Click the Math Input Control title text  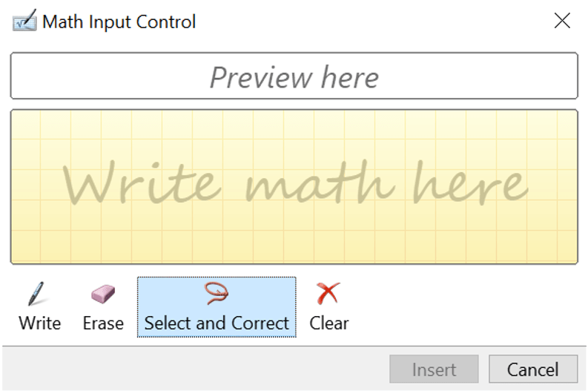[119, 22]
